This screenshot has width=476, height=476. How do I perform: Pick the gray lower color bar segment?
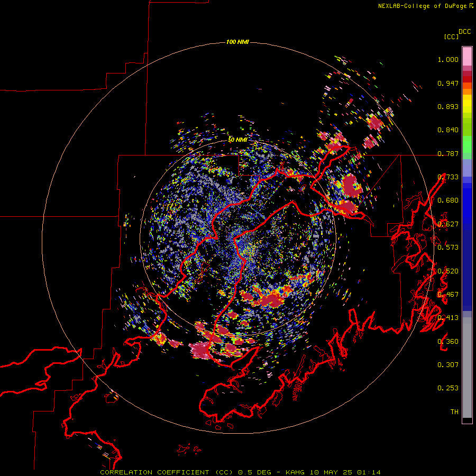point(467,368)
